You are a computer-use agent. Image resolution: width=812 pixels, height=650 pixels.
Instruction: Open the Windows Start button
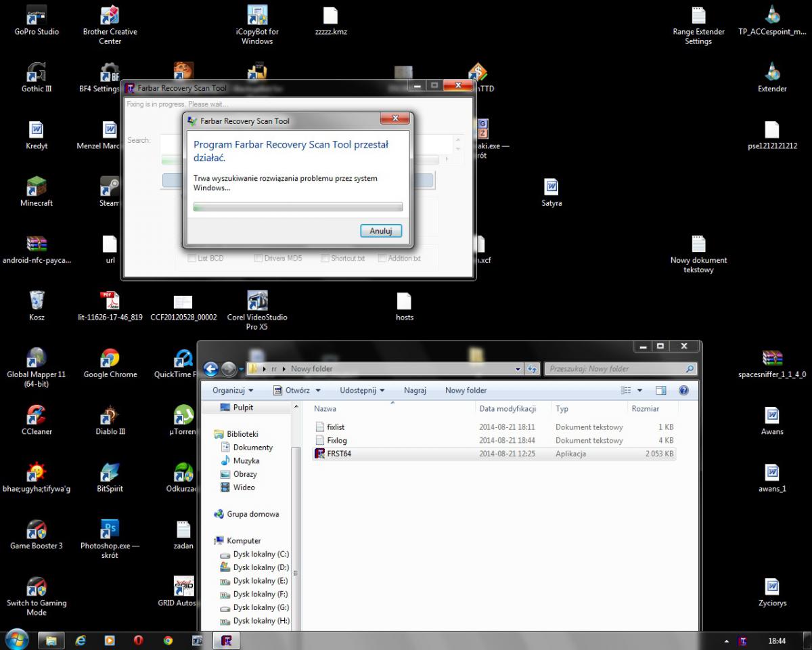click(16, 640)
